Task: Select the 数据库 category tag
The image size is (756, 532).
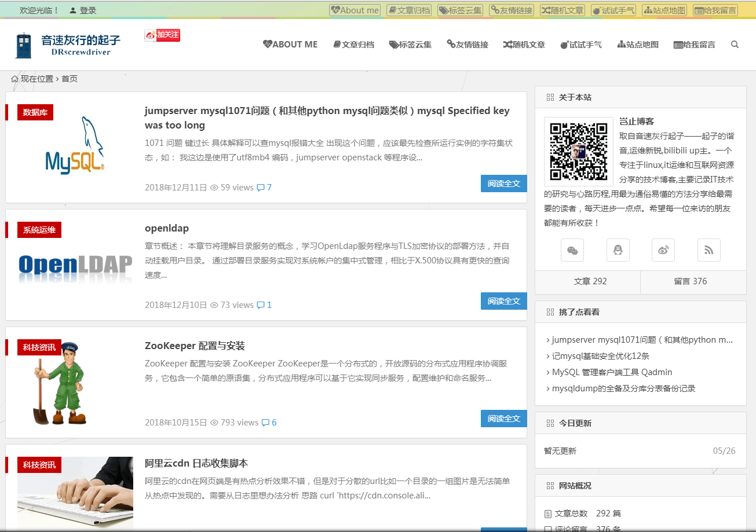Action: point(35,112)
